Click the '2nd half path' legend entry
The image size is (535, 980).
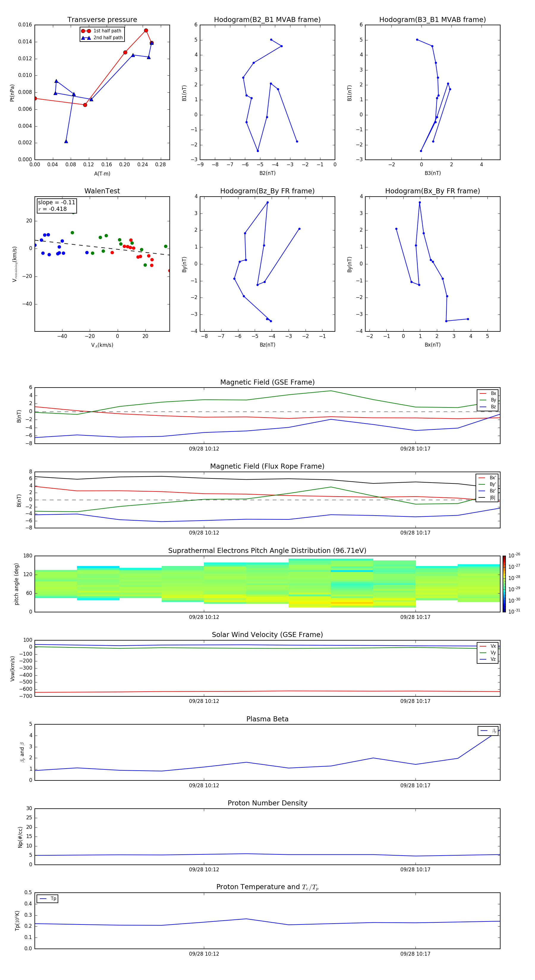pos(102,38)
